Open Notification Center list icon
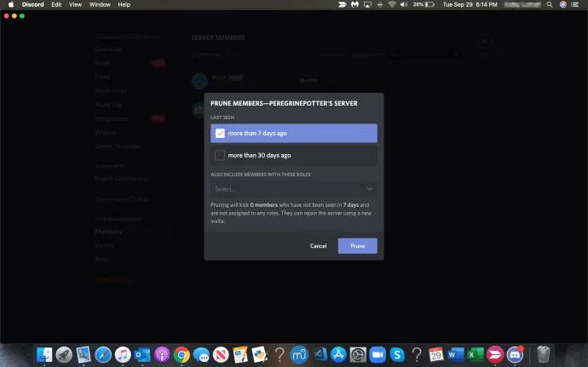The image size is (588, 367). (x=575, y=4)
